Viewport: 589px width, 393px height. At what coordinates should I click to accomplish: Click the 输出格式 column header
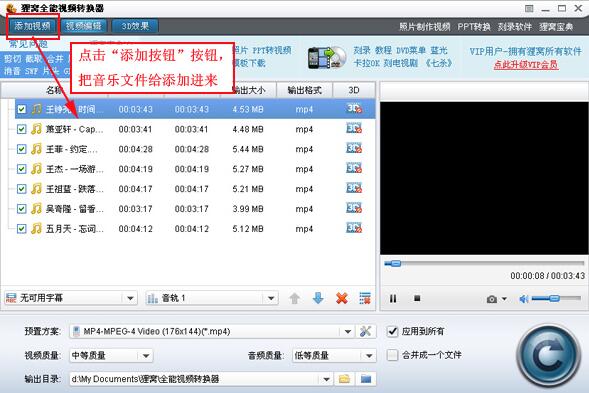(x=305, y=91)
